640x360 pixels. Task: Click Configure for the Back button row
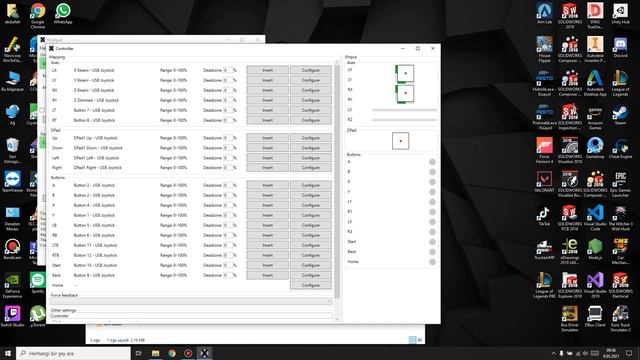point(311,275)
